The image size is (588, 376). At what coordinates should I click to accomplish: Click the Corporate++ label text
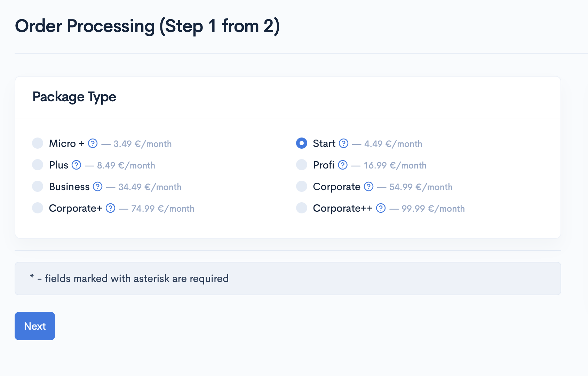click(343, 208)
